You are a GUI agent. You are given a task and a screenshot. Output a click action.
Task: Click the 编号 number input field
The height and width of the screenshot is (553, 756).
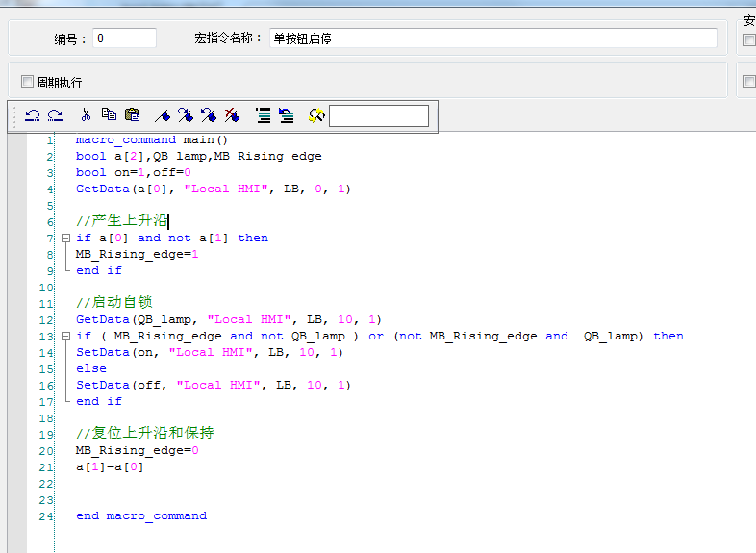[x=125, y=38]
